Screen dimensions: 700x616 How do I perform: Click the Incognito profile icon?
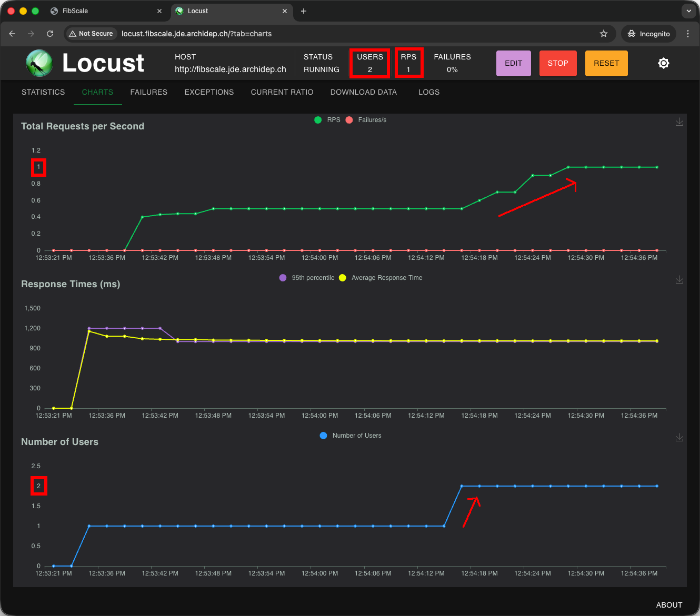pos(648,34)
